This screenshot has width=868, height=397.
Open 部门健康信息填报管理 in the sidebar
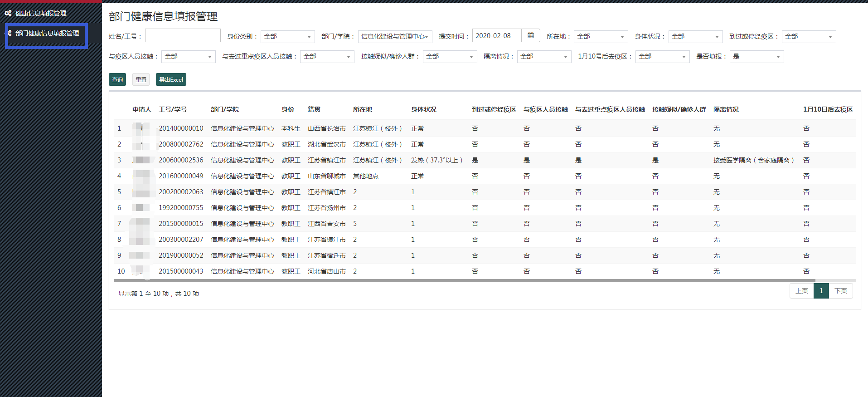point(47,33)
